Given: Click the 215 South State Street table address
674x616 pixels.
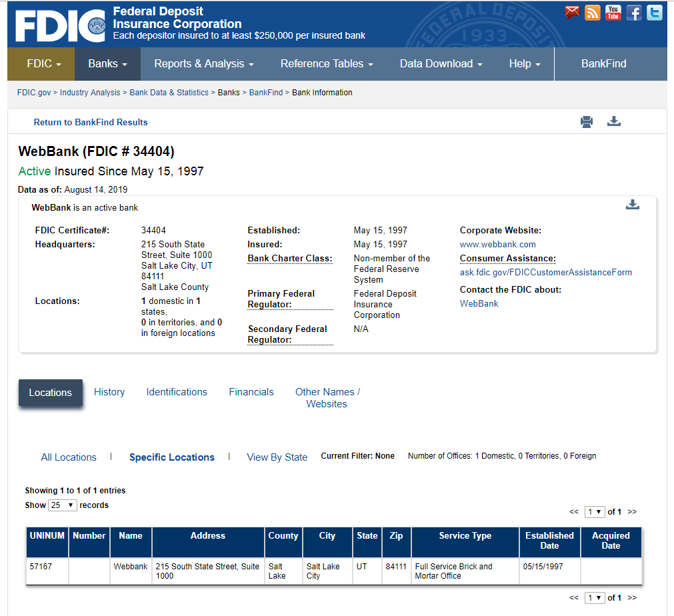Looking at the screenshot, I should 207,571.
